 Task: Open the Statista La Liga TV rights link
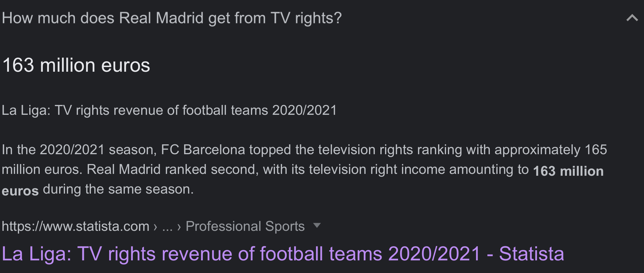(x=283, y=254)
